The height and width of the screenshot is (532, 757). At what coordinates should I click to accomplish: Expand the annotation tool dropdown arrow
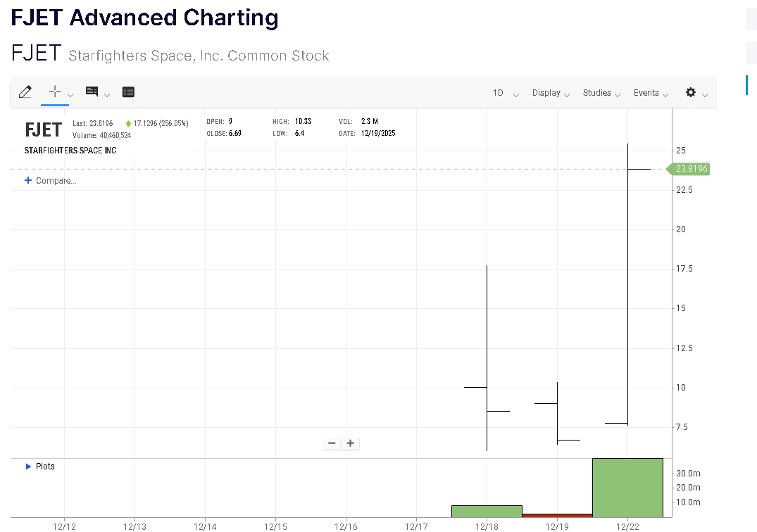pyautogui.click(x=107, y=95)
